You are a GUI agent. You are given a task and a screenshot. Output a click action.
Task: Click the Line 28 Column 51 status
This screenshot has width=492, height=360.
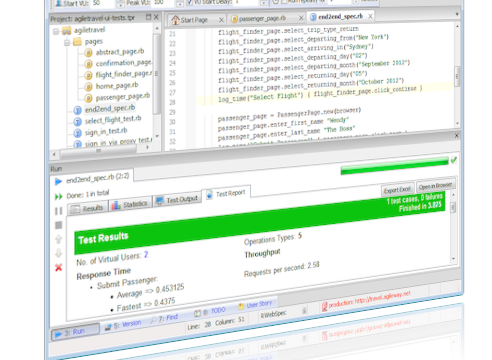click(x=216, y=323)
